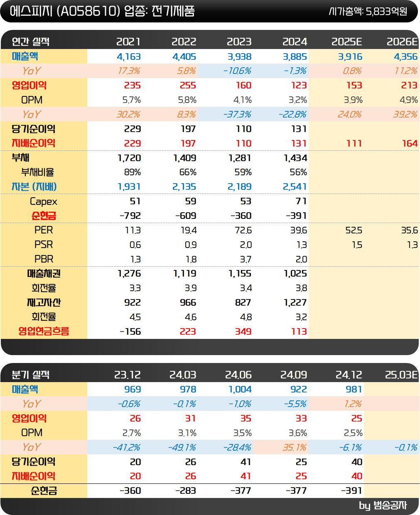Image resolution: width=420 pixels, height=515 pixels.
Task: Select the 2021 OPM value 5.7%
Action: [x=132, y=100]
